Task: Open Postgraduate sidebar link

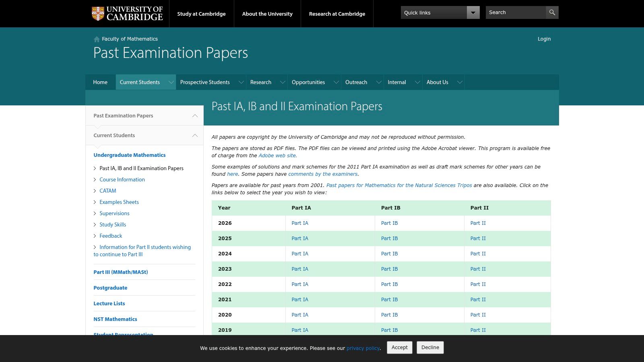Action: tap(110, 288)
